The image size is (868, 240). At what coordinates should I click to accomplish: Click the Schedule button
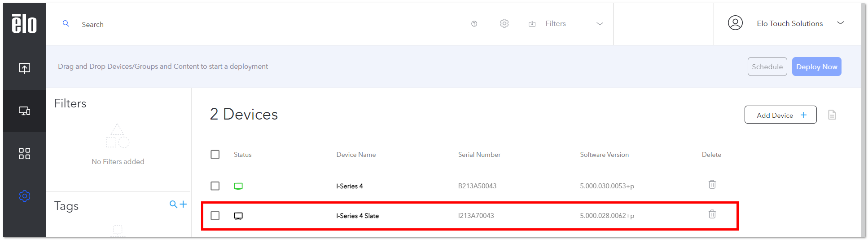tap(767, 67)
